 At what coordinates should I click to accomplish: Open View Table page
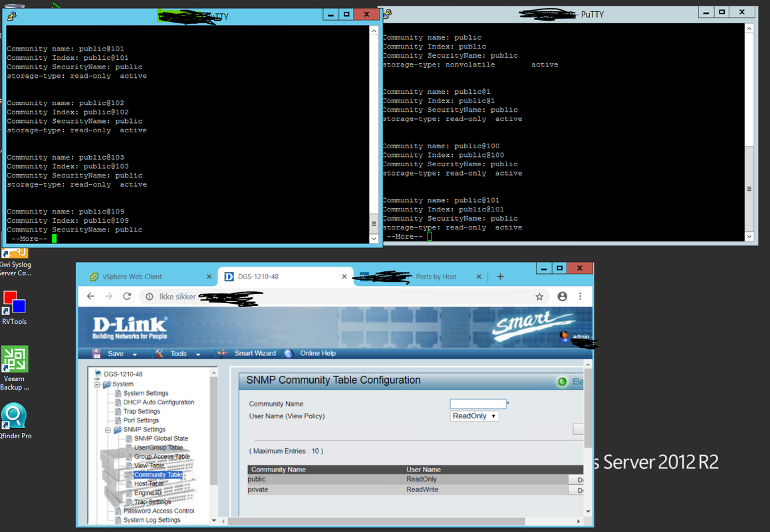coord(149,465)
